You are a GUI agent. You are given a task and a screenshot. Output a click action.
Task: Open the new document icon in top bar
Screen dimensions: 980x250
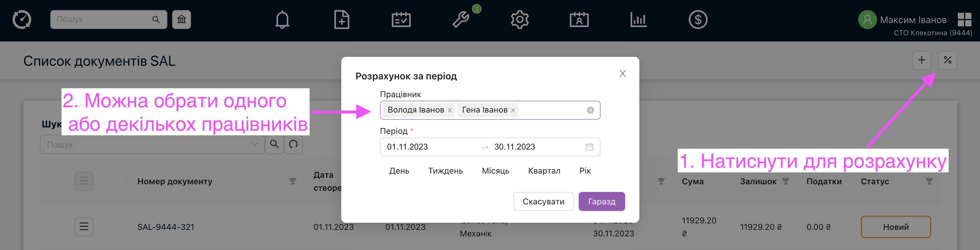point(341,20)
